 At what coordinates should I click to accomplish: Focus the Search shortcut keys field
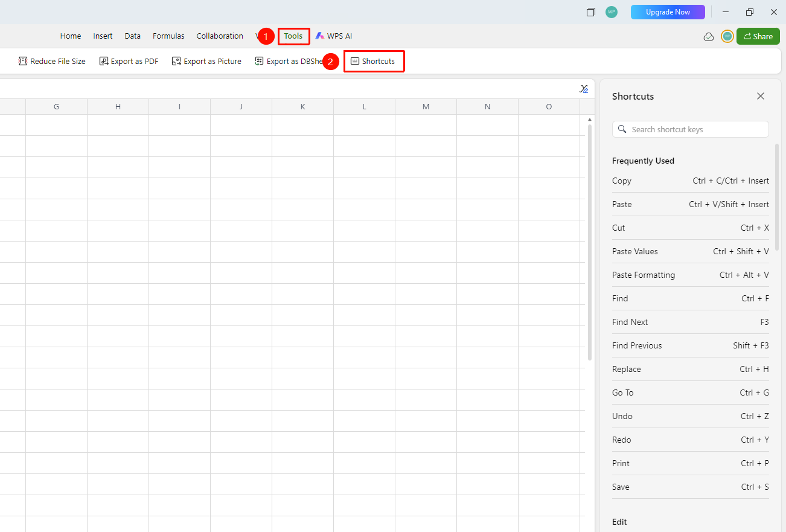click(691, 129)
